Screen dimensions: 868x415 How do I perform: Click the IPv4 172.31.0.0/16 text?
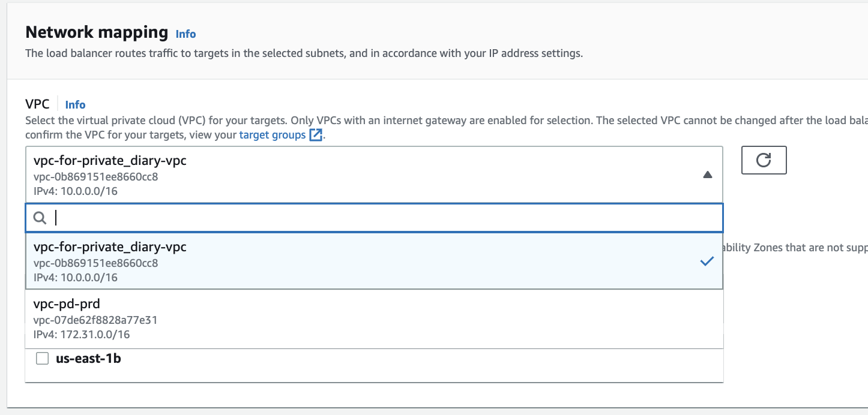point(82,335)
